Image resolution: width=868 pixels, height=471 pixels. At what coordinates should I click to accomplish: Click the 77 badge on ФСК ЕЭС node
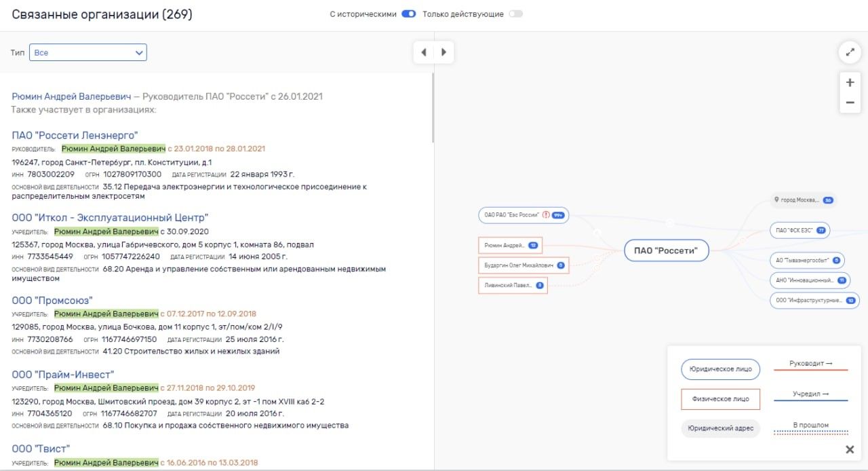pyautogui.click(x=821, y=230)
